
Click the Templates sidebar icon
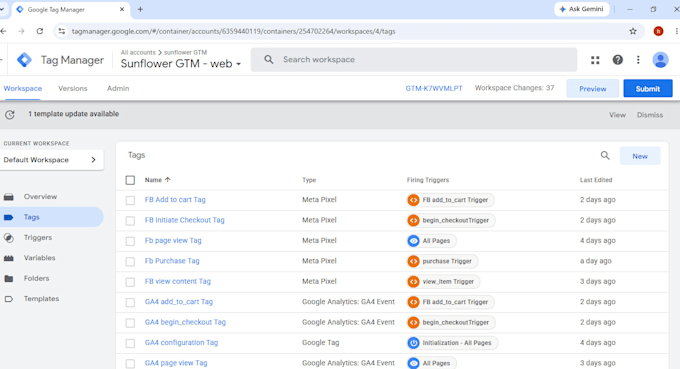pos(9,299)
